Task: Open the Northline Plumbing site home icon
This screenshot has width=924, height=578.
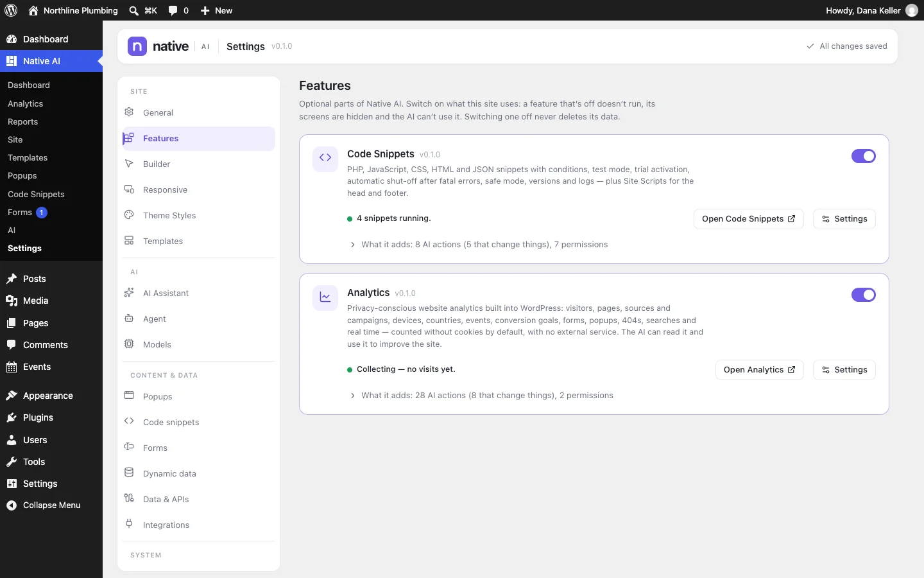Action: pos(33,10)
